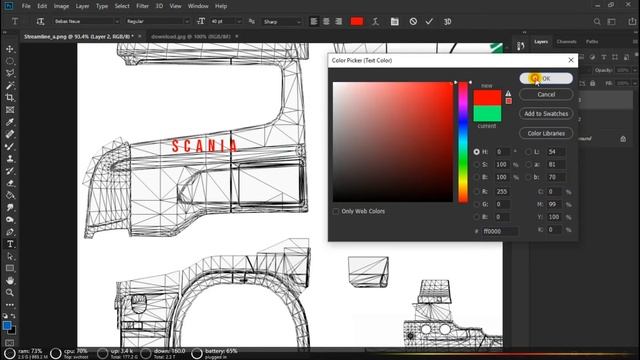Right align the text

pyautogui.click(x=339, y=22)
